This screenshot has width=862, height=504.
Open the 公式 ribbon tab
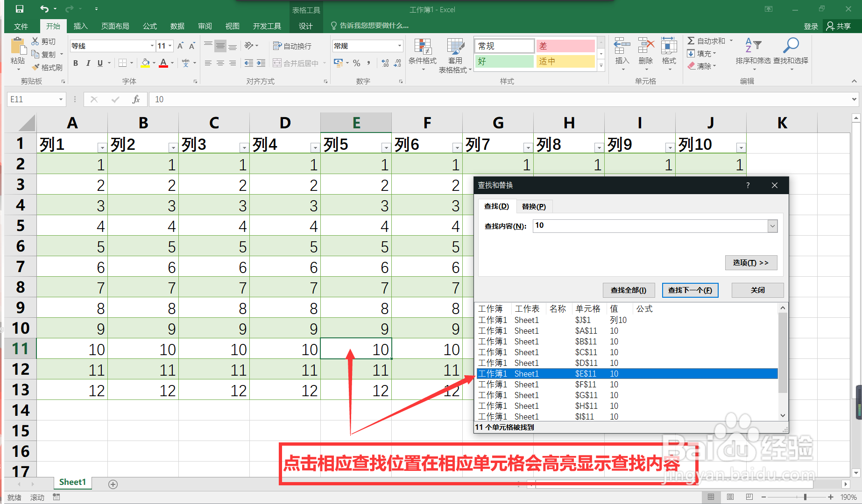point(149,26)
